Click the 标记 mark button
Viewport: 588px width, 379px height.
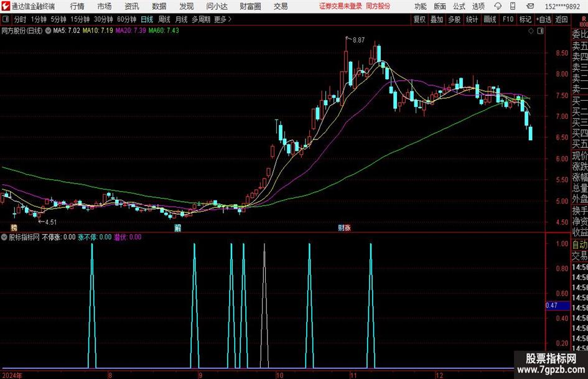[x=525, y=19]
